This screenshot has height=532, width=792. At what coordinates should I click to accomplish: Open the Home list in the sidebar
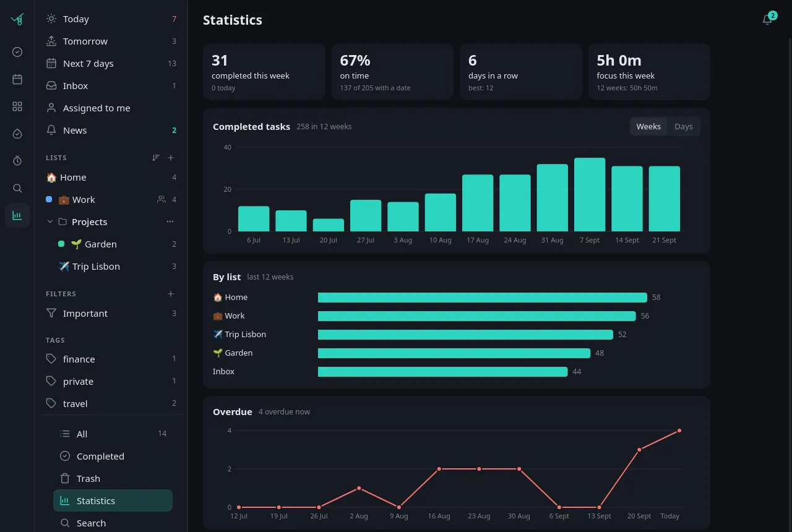click(111, 178)
